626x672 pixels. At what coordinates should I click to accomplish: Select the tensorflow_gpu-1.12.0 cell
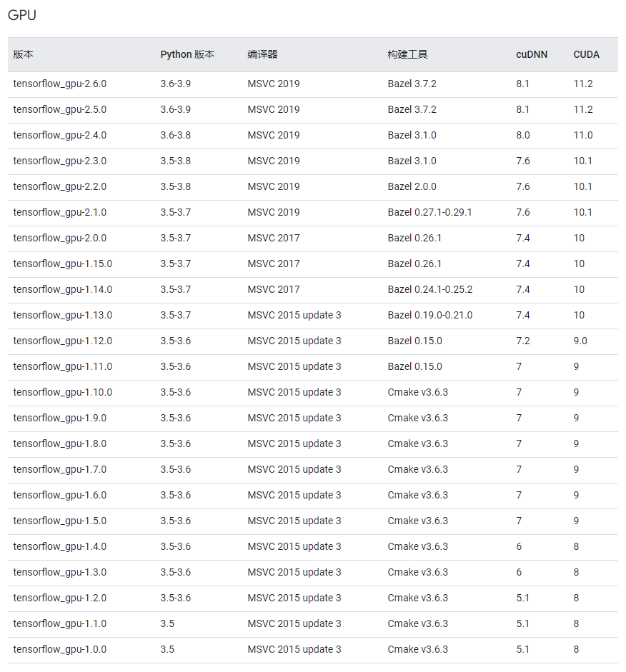(62, 341)
